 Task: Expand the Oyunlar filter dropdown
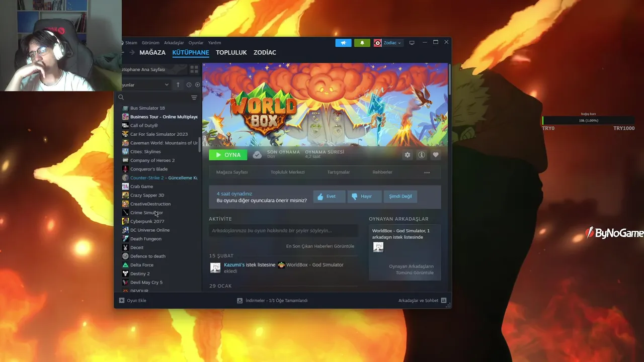(x=145, y=85)
